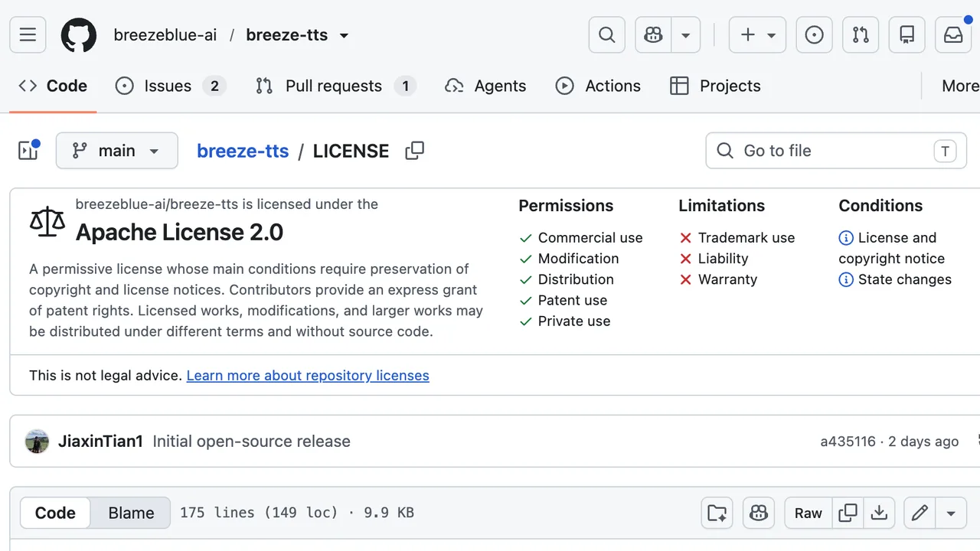Switch to the Issues tab
This screenshot has height=551, width=980.
(170, 86)
